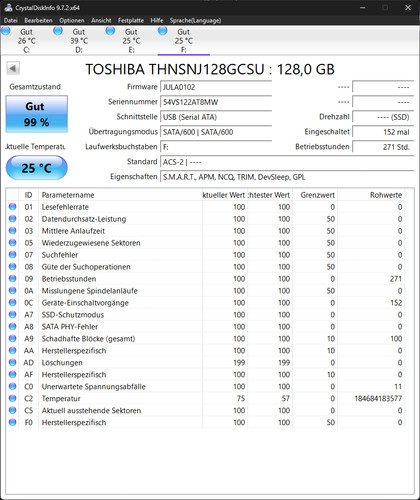Click the back arrow disk navigation button
Image resolution: width=420 pixels, height=500 pixels.
click(13, 68)
